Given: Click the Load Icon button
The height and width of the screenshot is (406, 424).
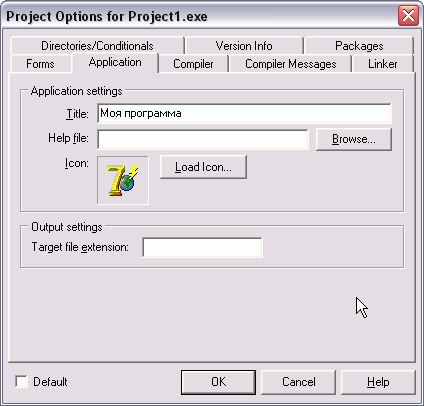Looking at the screenshot, I should click(x=203, y=167).
